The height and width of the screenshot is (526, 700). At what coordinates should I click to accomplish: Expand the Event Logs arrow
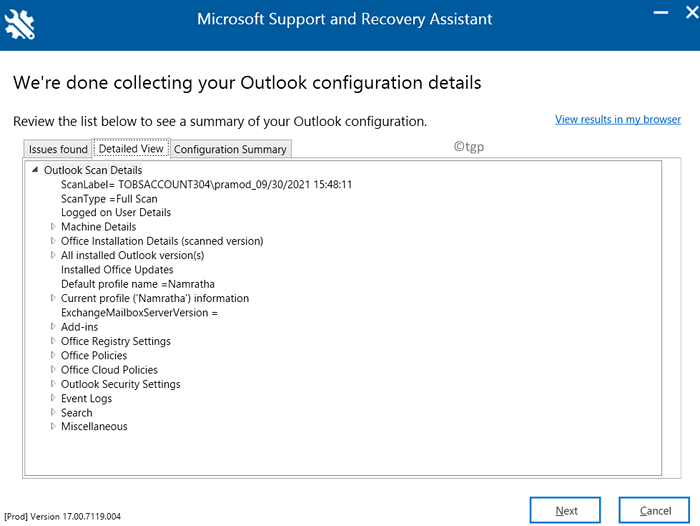(53, 399)
